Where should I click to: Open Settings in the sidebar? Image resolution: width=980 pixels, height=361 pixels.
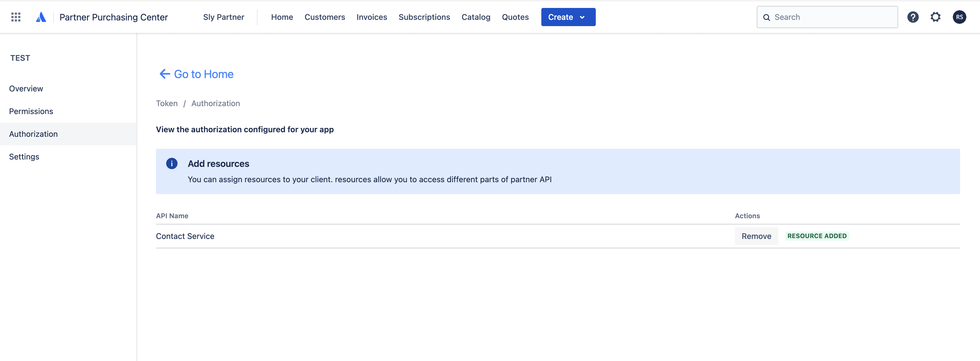tap(24, 157)
